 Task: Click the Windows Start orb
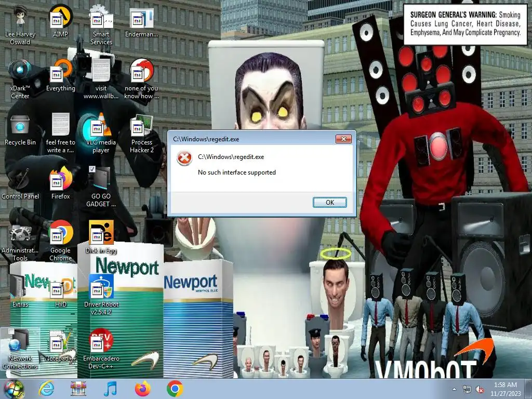click(x=14, y=389)
